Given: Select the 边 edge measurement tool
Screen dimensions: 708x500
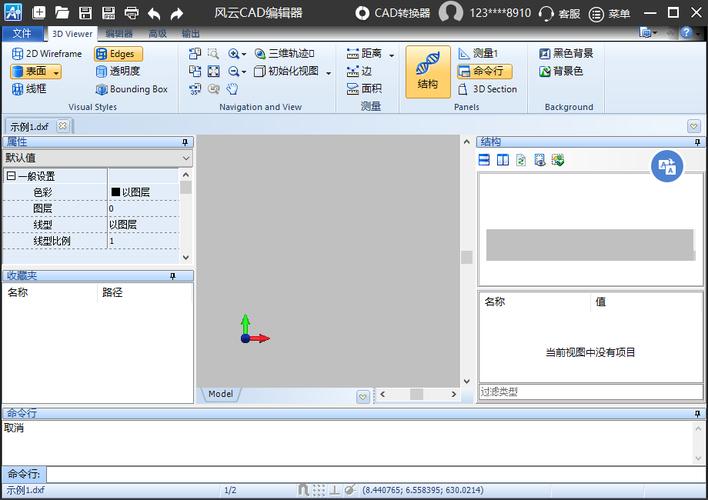Looking at the screenshot, I should click(359, 71).
